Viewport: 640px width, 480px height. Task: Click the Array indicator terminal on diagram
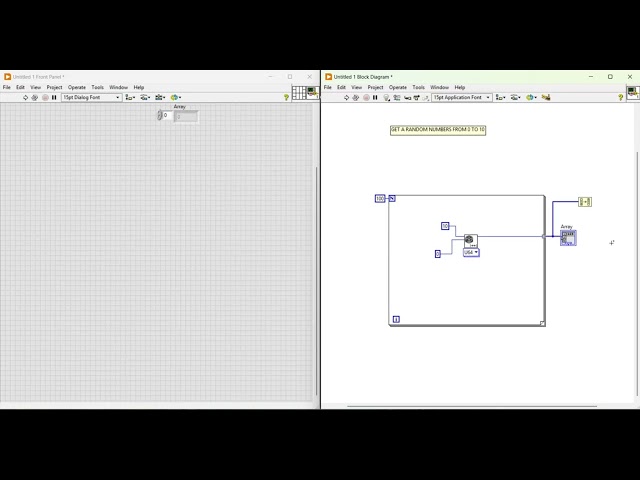tap(568, 238)
